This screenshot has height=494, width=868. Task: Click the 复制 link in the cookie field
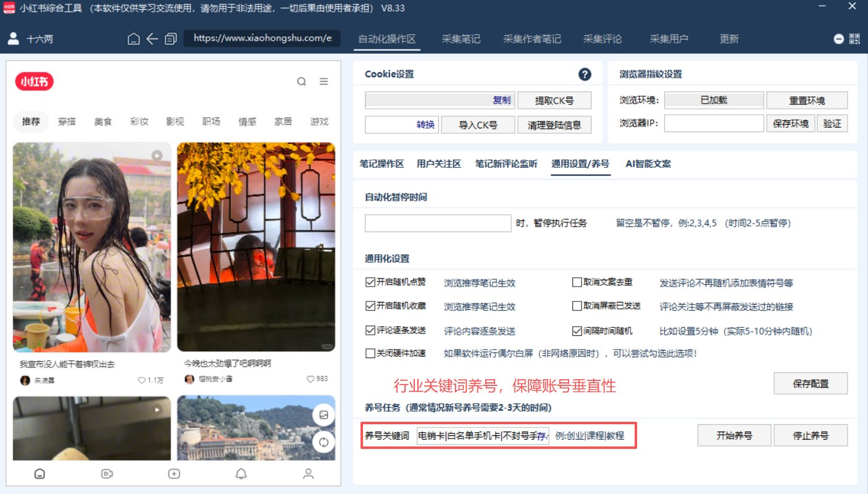point(502,100)
